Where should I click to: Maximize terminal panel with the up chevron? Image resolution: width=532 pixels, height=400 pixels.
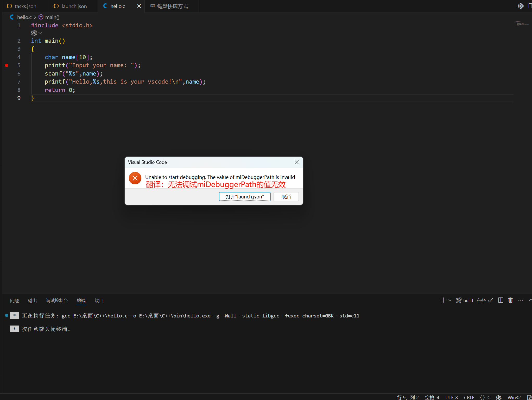(x=530, y=300)
